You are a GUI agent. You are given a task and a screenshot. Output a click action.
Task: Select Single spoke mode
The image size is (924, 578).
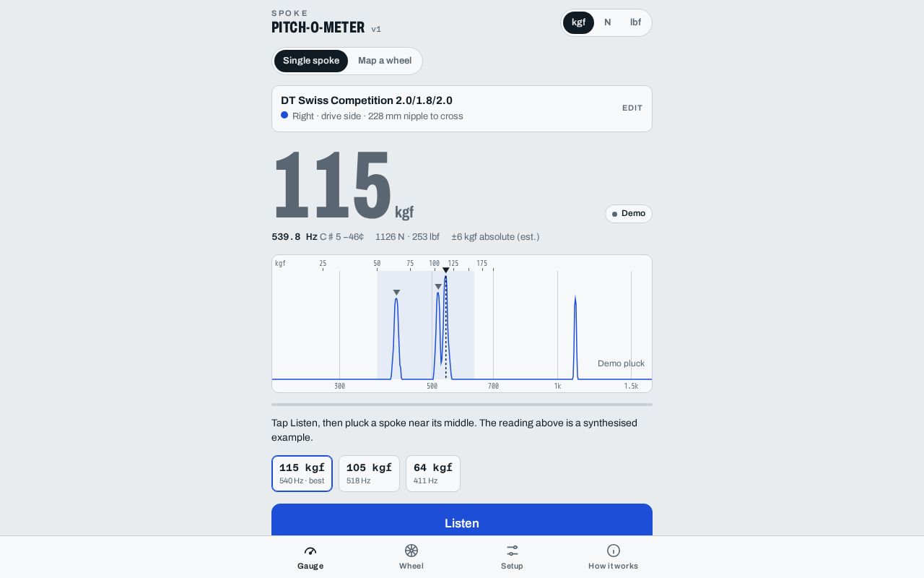click(311, 61)
